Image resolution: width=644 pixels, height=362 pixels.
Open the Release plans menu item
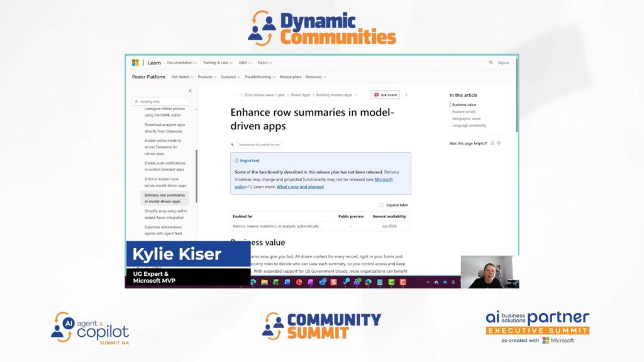(291, 77)
